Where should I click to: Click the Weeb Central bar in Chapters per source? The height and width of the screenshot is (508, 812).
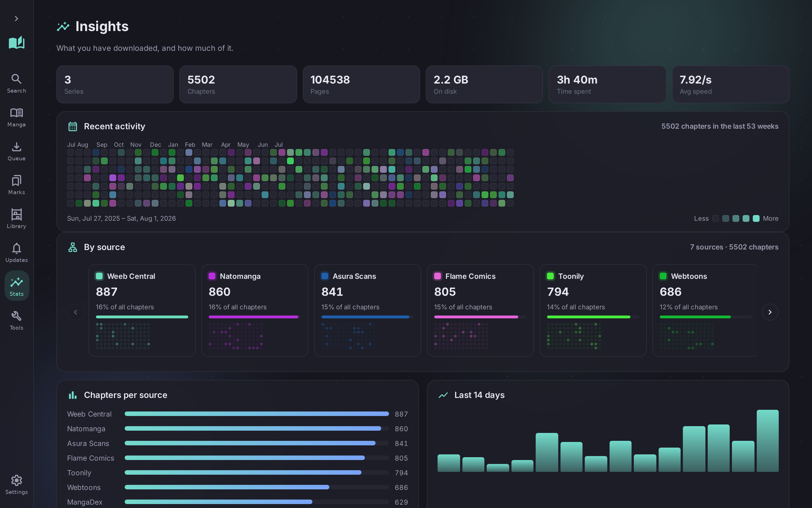click(257, 414)
